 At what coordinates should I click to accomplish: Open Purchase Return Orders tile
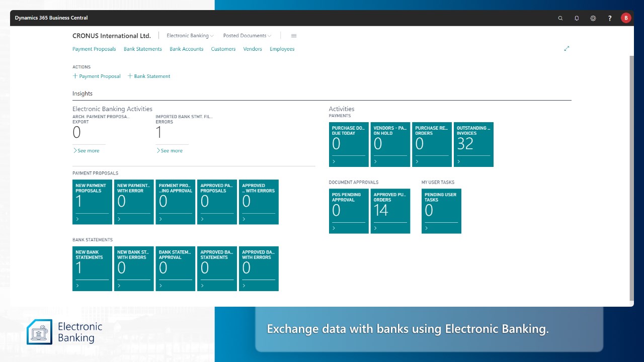point(432,144)
